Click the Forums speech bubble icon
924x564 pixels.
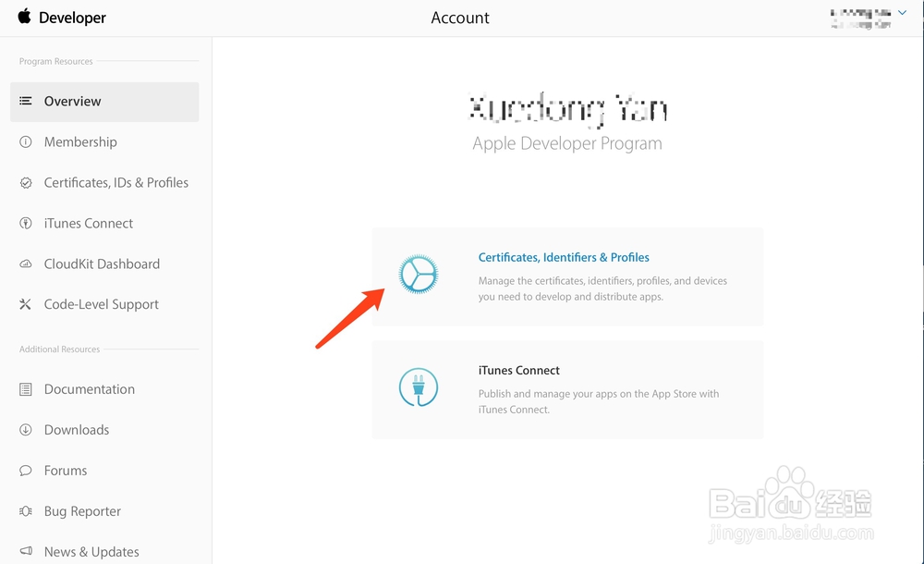pos(25,471)
